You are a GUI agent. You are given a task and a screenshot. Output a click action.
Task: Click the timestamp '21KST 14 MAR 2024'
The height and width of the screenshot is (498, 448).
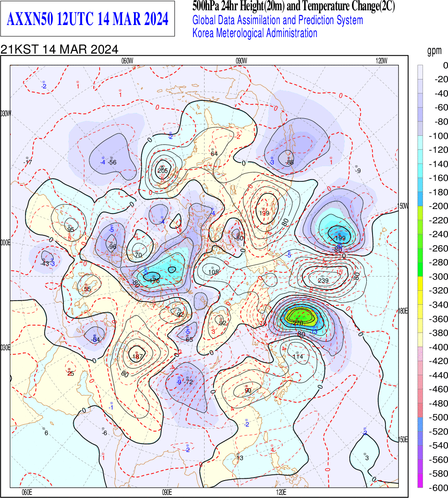tap(59, 50)
